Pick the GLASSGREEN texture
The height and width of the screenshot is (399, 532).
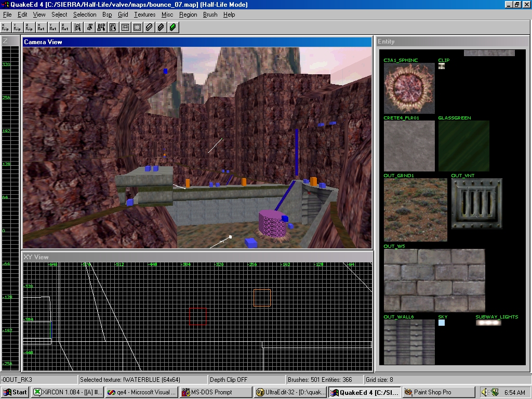[x=463, y=146]
